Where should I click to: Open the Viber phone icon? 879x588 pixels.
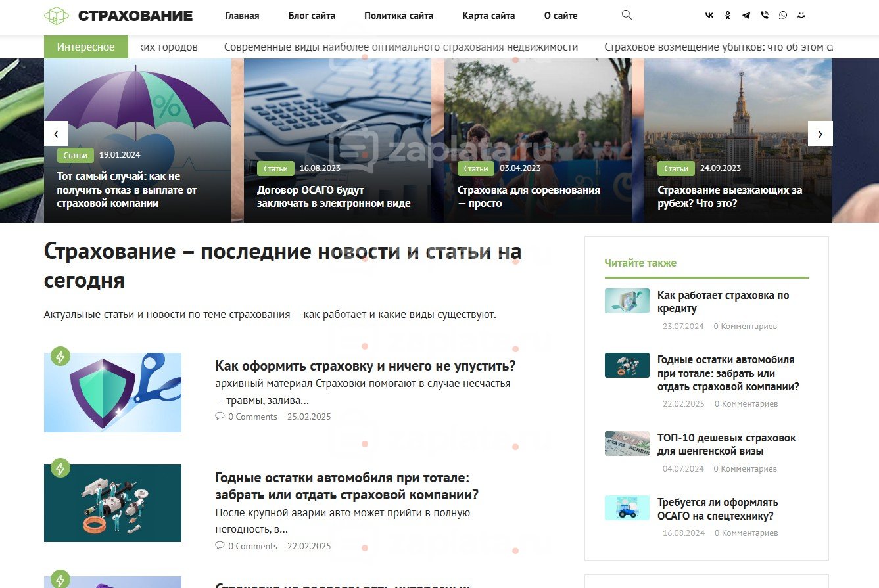coord(764,16)
